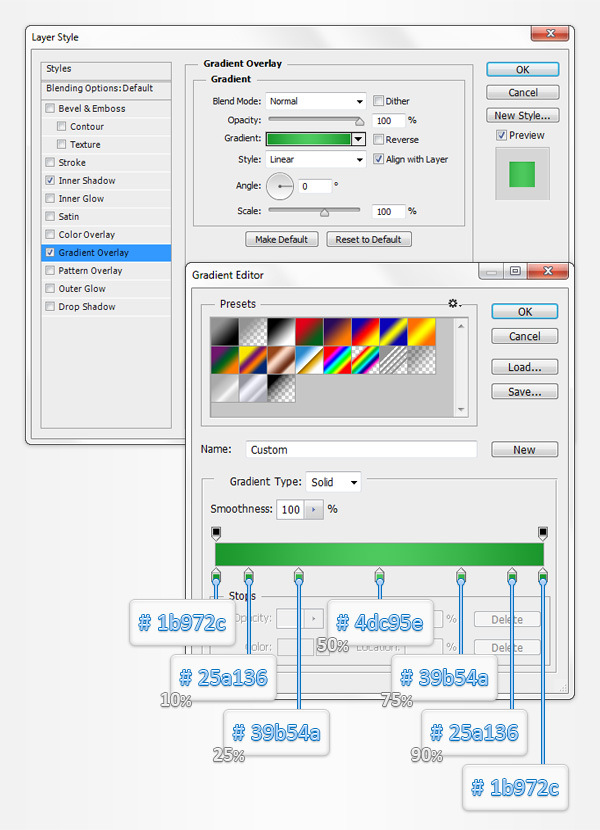Click the Opacity slider handle
600x830 pixels.
click(359, 122)
